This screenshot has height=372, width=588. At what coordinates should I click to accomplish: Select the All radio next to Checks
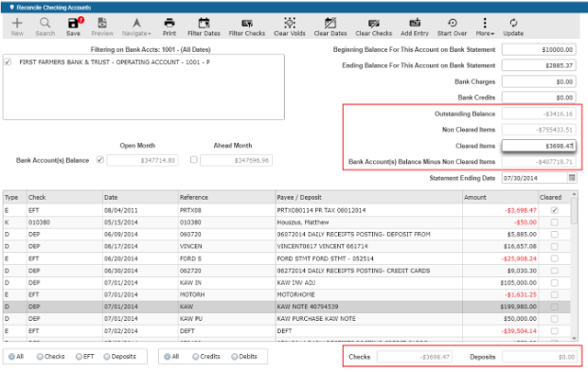(x=11, y=357)
